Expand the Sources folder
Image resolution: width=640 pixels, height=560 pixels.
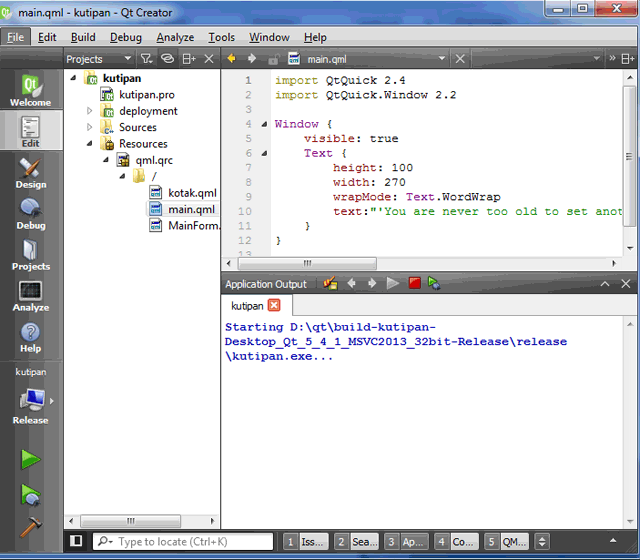(x=90, y=127)
